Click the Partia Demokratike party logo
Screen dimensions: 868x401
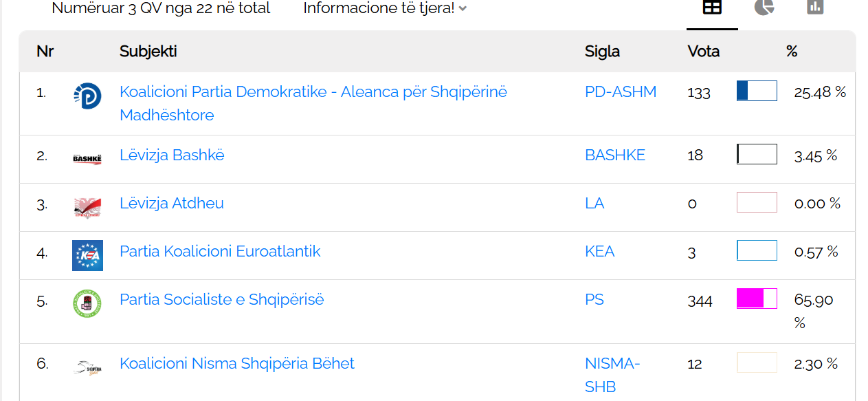(87, 96)
